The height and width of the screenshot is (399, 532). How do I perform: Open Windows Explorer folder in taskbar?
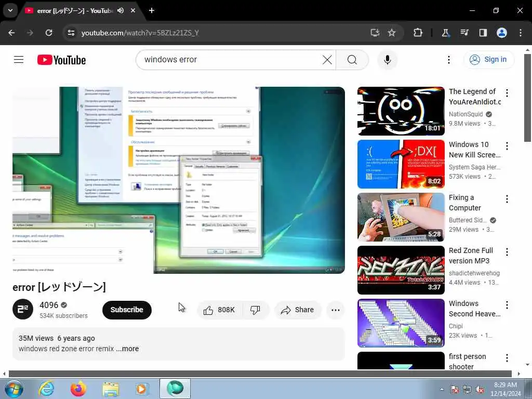(111, 389)
